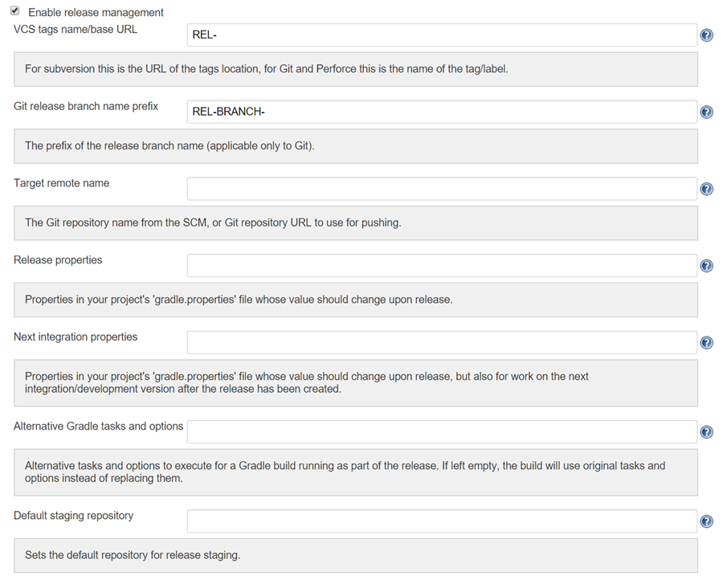Open help for Target remote name
This screenshot has width=723, height=588.
pos(706,189)
